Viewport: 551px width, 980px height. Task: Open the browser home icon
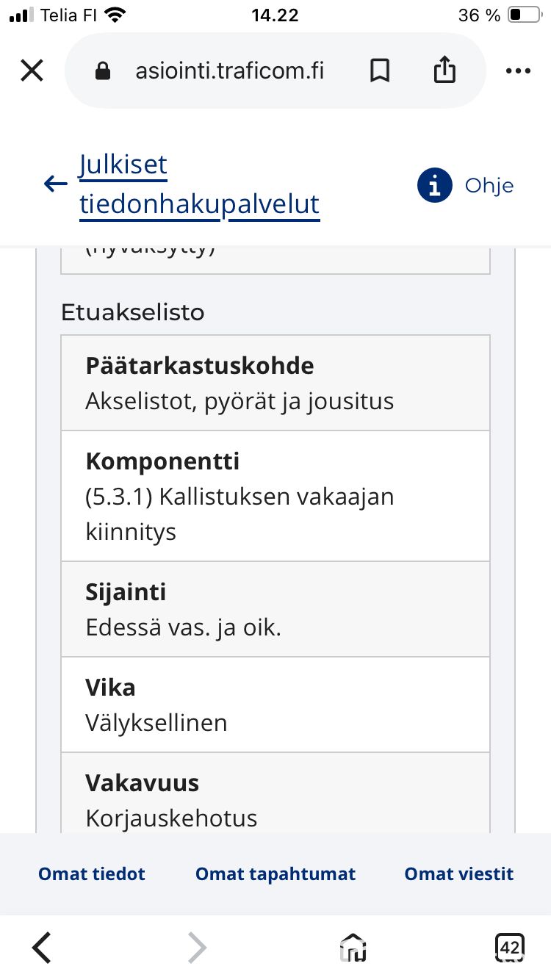353,947
